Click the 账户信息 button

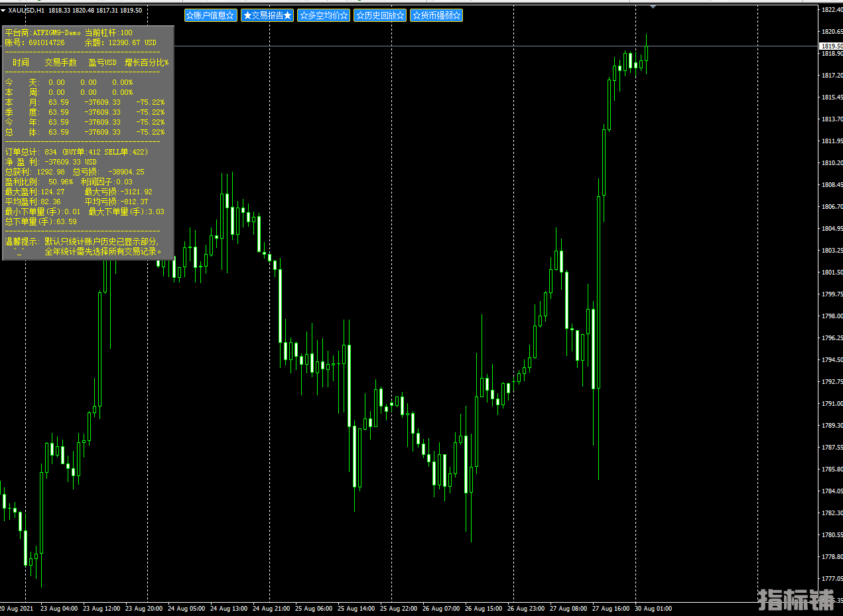coord(210,15)
